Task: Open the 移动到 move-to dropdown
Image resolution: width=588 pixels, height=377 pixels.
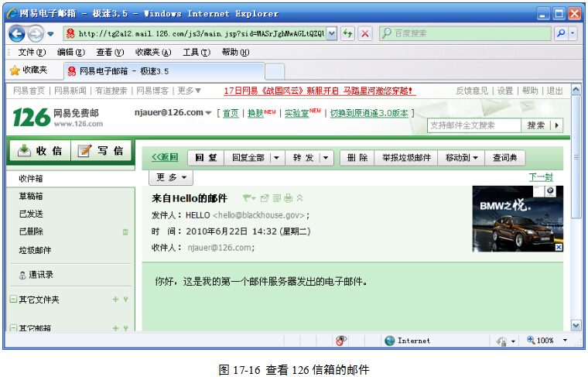Action: pos(462,158)
